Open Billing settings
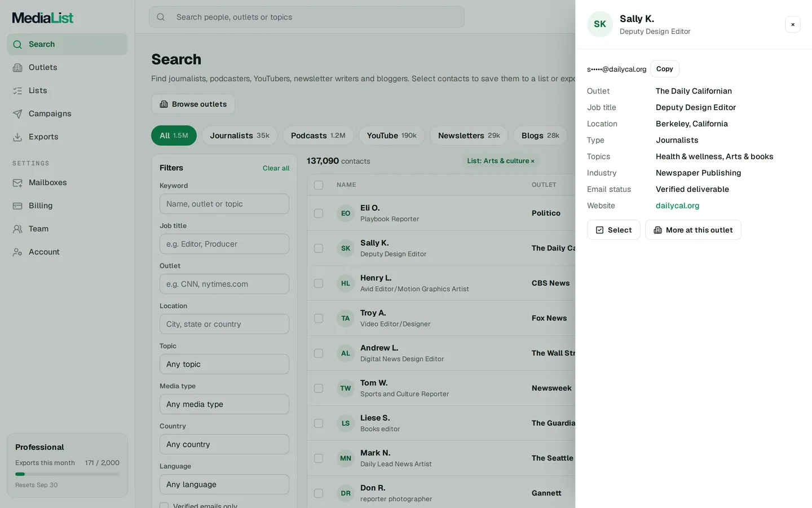Screen dimensions: 812x508 67,205
